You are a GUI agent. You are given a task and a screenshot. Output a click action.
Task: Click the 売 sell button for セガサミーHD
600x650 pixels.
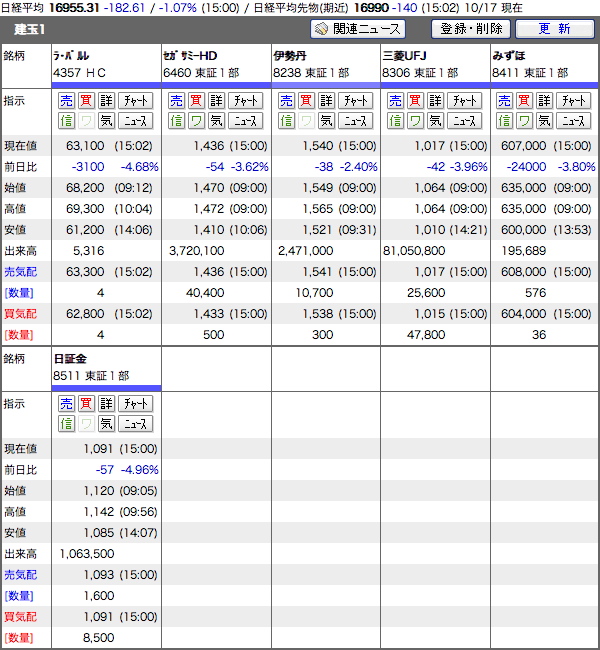[x=176, y=101]
